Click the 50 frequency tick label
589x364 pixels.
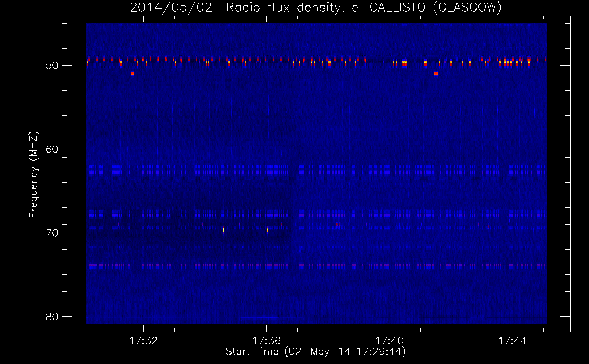tap(52, 66)
